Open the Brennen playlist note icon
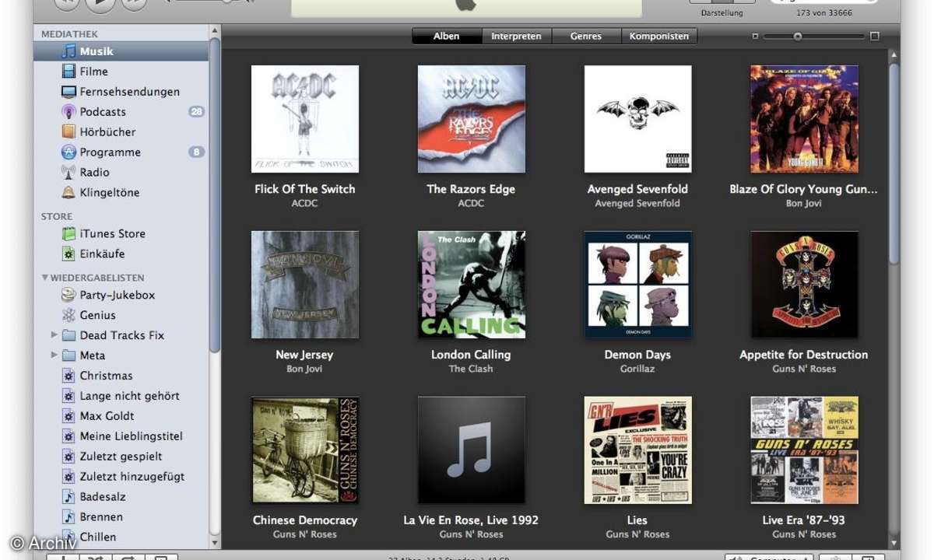The image size is (934, 560). coord(68,517)
